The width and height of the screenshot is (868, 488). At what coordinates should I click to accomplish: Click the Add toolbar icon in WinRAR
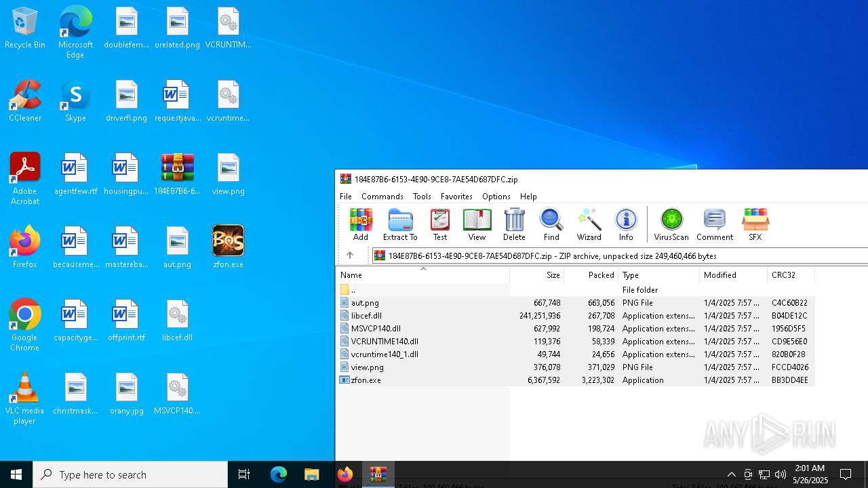(x=361, y=224)
